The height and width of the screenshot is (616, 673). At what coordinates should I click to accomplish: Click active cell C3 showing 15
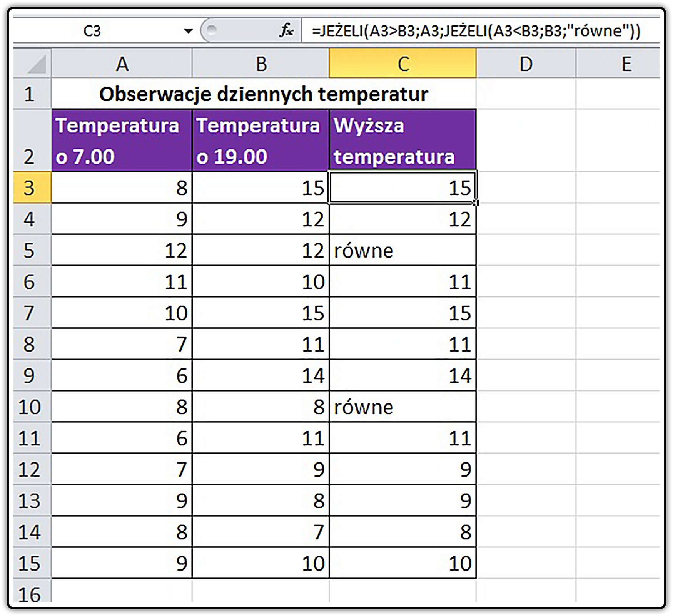click(403, 187)
